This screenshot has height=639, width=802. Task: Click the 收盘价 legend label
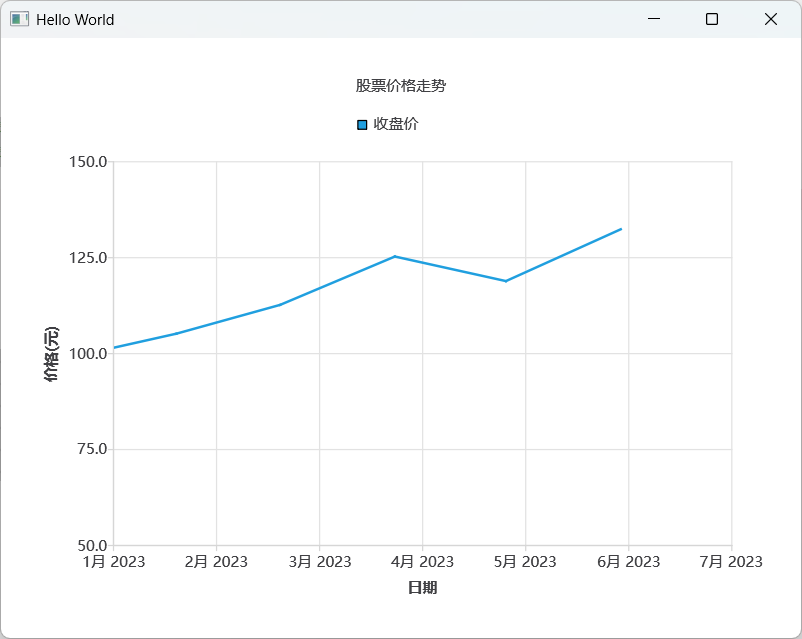click(x=396, y=124)
